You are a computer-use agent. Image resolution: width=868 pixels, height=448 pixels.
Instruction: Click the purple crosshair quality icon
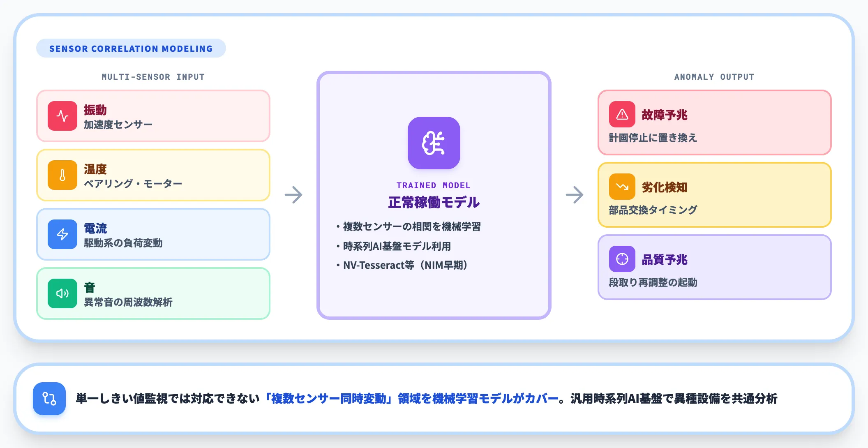coord(622,259)
